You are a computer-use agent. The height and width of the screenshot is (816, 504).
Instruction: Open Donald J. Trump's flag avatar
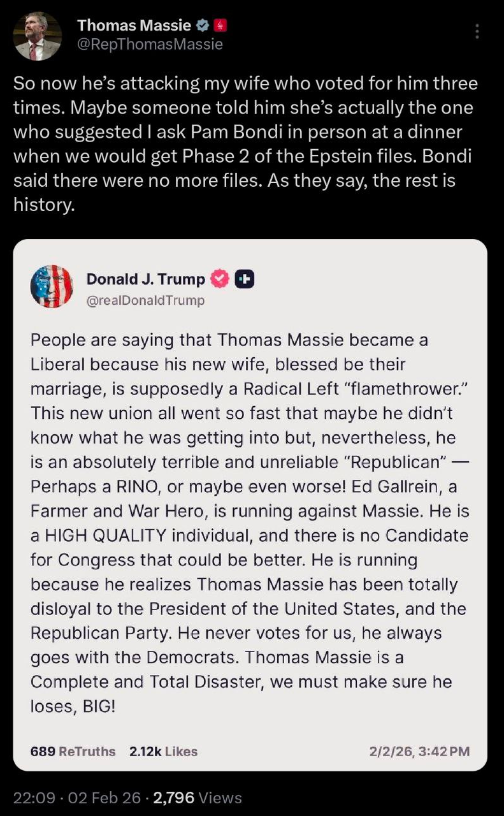[x=52, y=286]
